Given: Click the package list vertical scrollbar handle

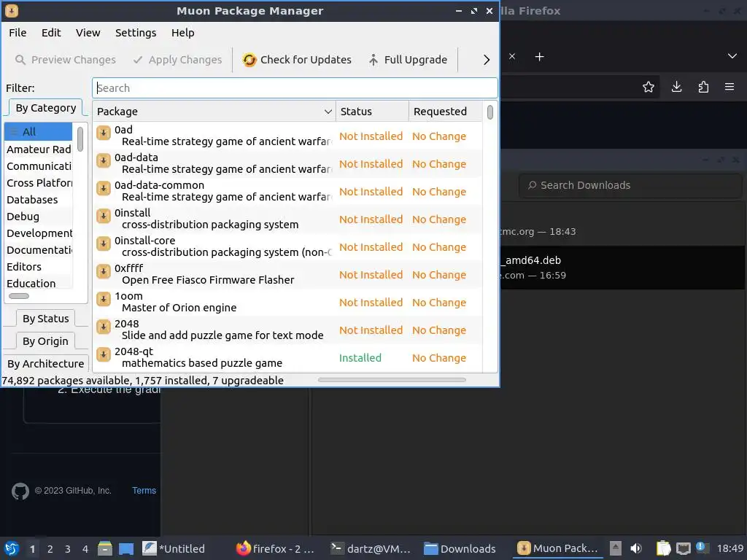Looking at the screenshot, I should click(489, 112).
